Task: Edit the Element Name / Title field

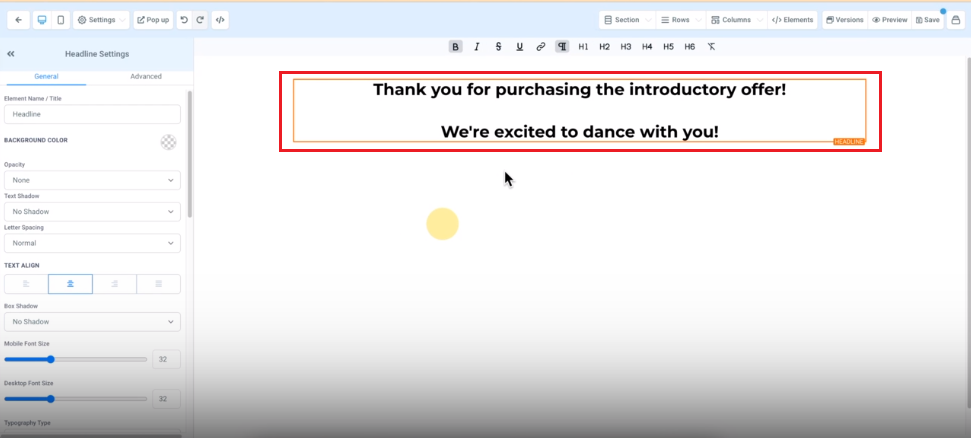Action: click(x=92, y=114)
